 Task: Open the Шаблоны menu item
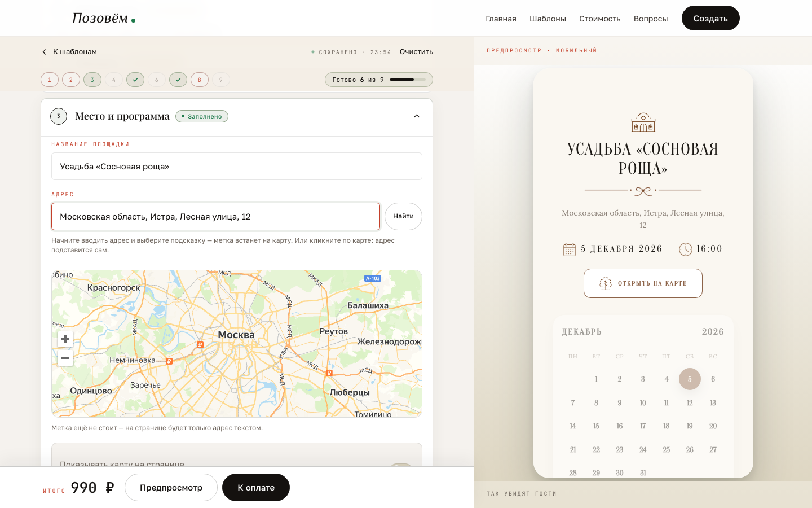548,19
